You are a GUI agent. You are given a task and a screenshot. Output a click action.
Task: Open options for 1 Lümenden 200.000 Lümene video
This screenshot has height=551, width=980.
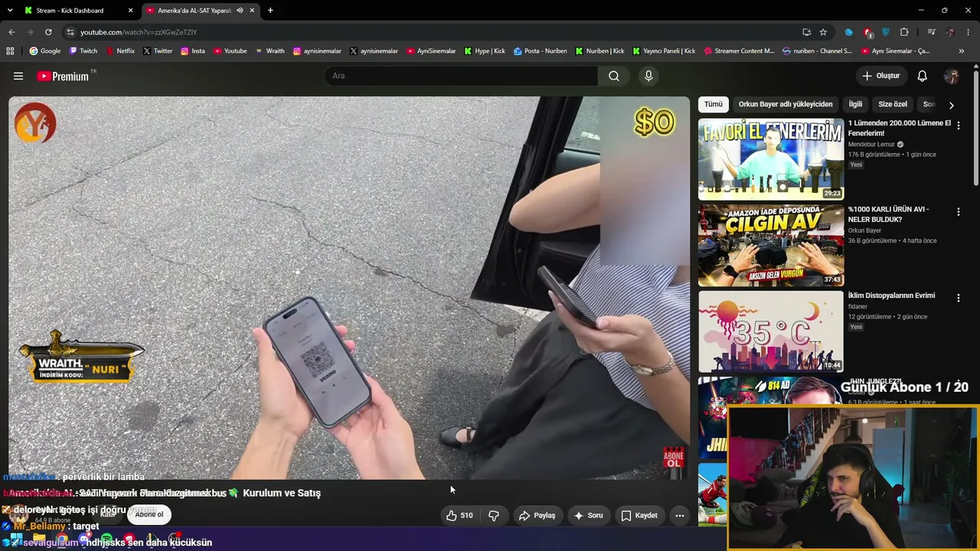(x=958, y=125)
